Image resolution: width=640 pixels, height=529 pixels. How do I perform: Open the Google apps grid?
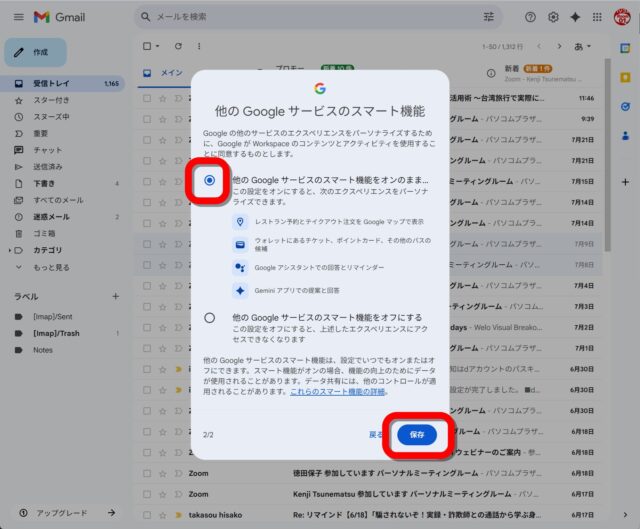pos(597,17)
